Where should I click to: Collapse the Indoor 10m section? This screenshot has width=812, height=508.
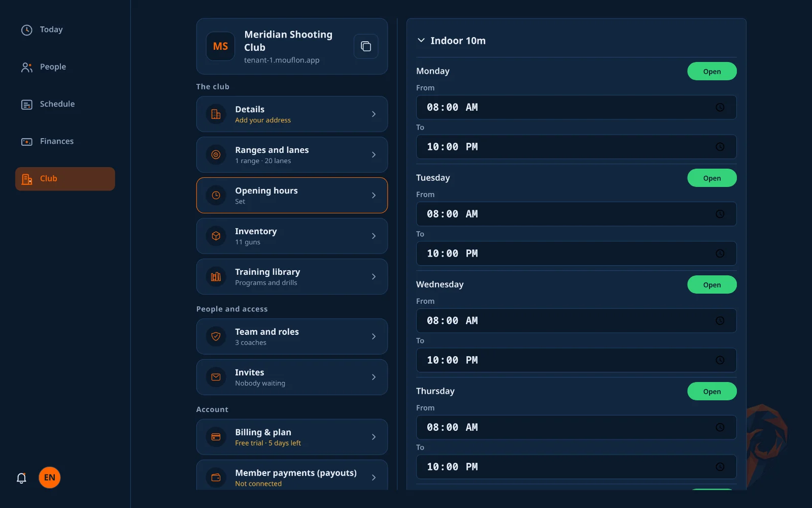pyautogui.click(x=421, y=40)
